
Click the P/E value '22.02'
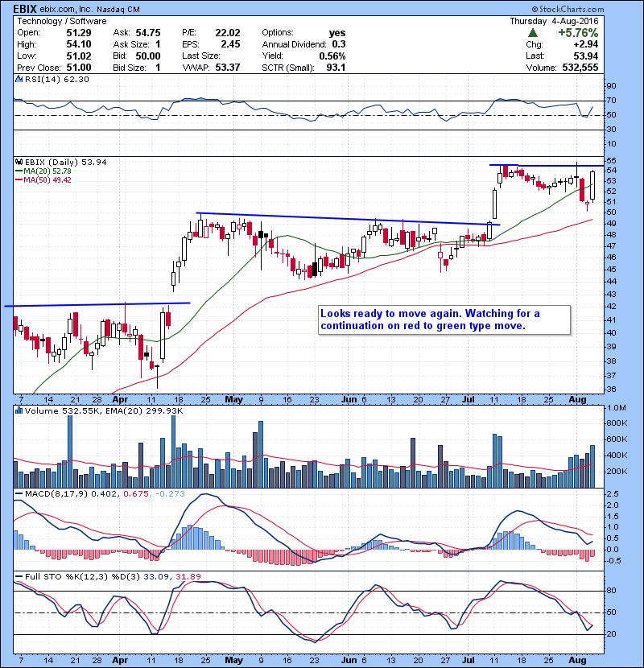228,33
